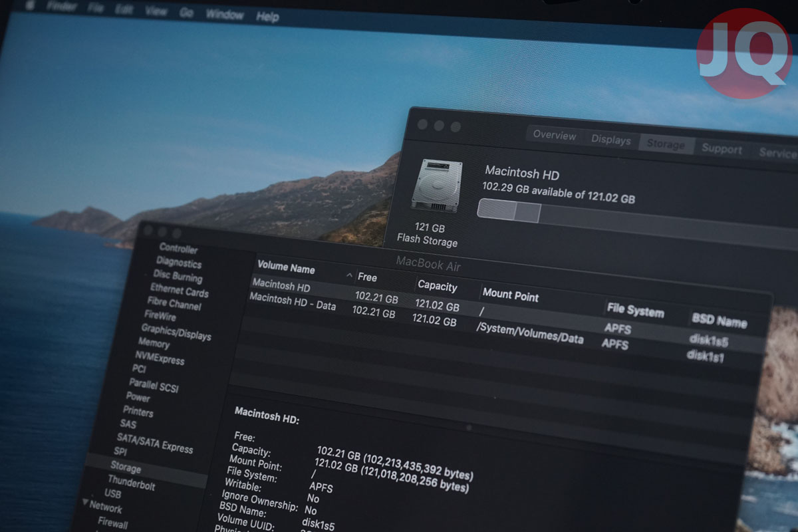Click the "Macintosh HD:" details heading
Viewport: 798px width, 532px height.
click(x=267, y=416)
